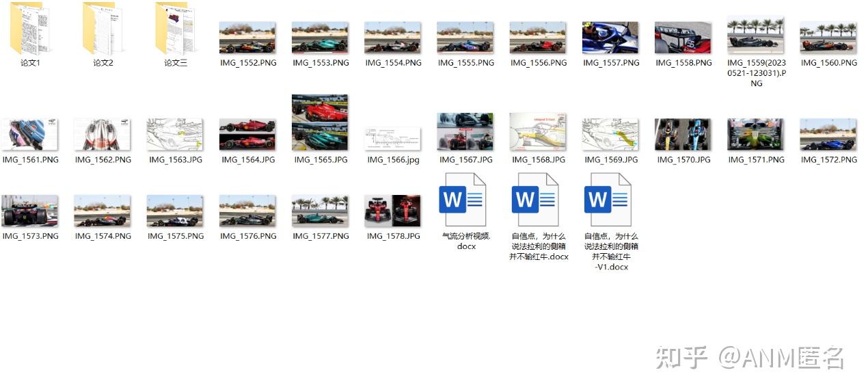
Task: Select thumbnail of IMG_1563.JPG
Action: pos(175,135)
